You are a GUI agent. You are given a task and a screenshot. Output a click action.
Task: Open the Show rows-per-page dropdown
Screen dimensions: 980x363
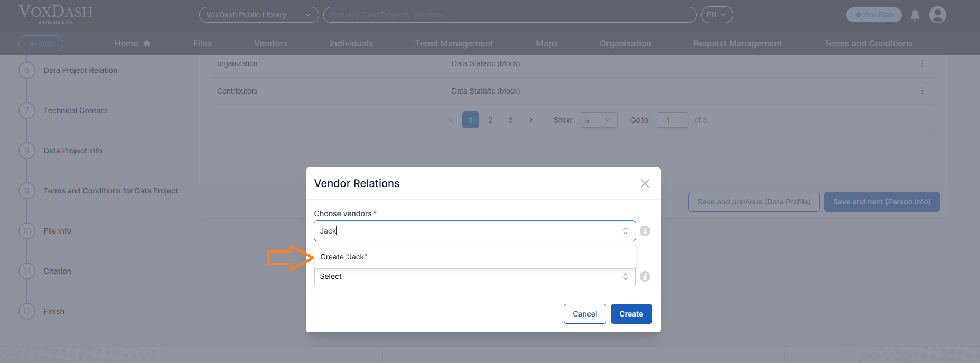[x=599, y=120]
